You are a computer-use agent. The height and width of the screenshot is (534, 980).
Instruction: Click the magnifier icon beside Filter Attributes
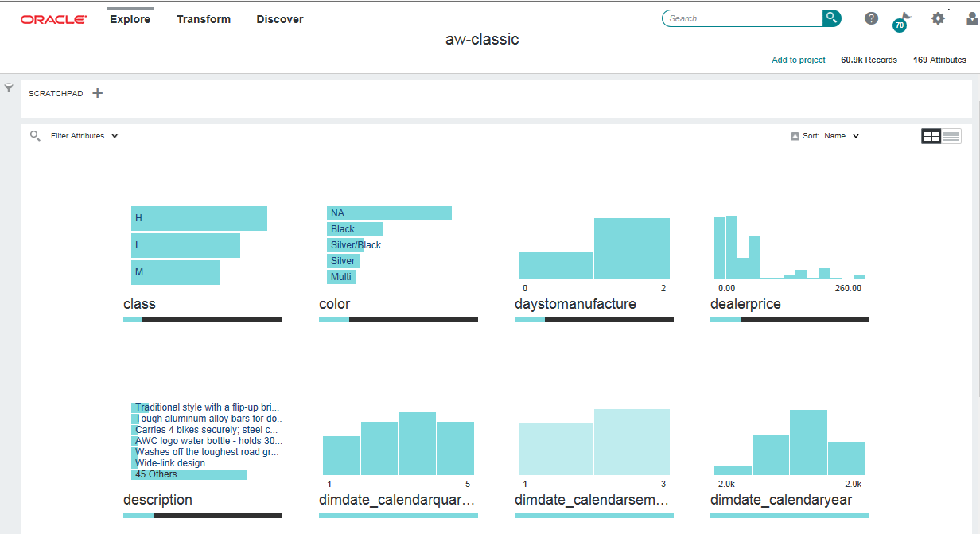pos(35,135)
